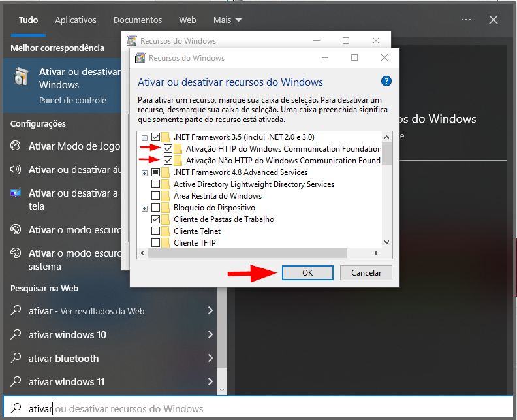The height and width of the screenshot is (420, 517).
Task: Click the search icon beside ativar bluetooth
Action: tap(16, 358)
